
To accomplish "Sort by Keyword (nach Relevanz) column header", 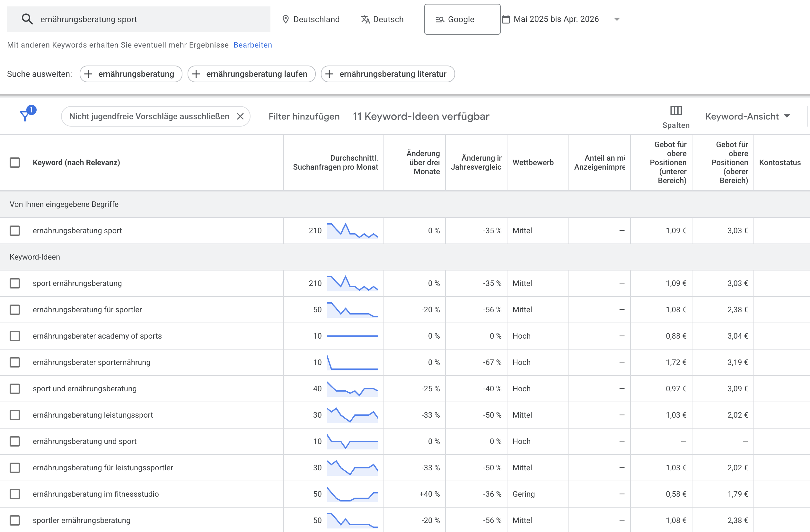I will point(76,162).
